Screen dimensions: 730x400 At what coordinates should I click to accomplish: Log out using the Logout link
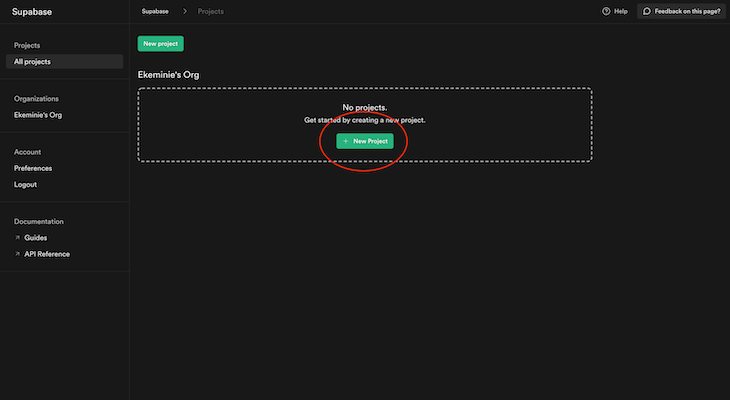pos(26,185)
